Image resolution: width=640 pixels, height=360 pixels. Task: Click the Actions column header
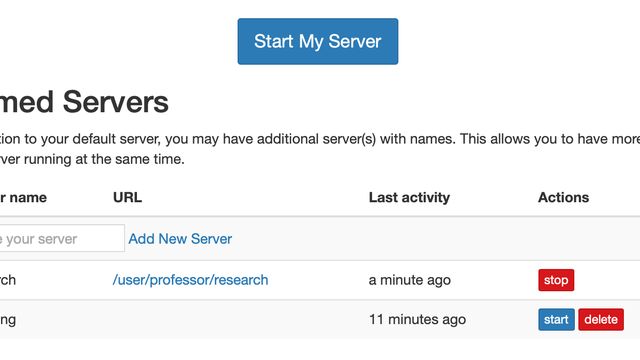[563, 198]
